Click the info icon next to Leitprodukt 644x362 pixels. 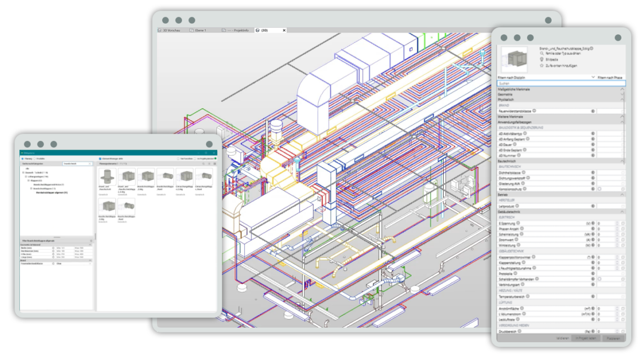coord(517,206)
